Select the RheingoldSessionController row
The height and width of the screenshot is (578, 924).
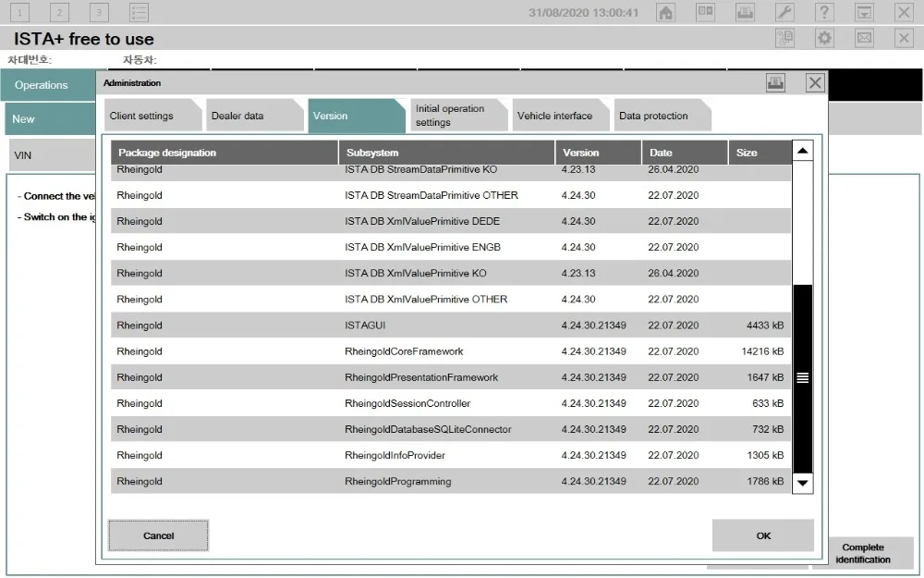point(451,403)
